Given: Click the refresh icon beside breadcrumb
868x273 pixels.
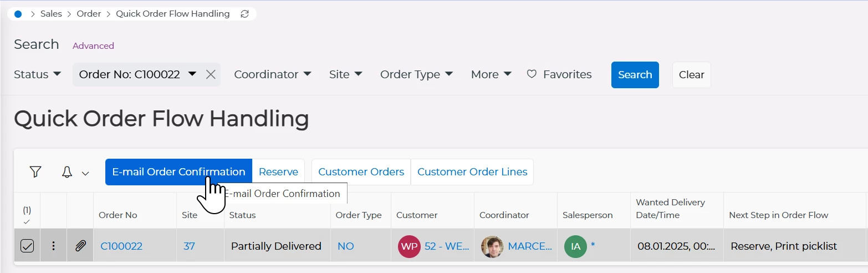Looking at the screenshot, I should pyautogui.click(x=244, y=14).
